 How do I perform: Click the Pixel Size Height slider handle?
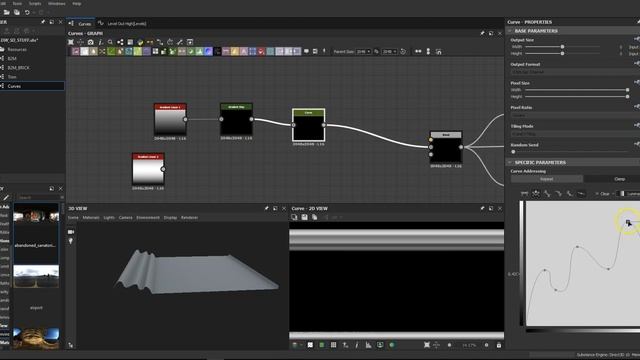(x=627, y=97)
